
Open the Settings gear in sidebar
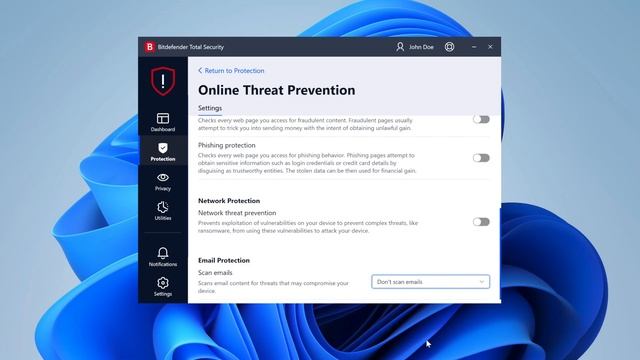coord(163,287)
